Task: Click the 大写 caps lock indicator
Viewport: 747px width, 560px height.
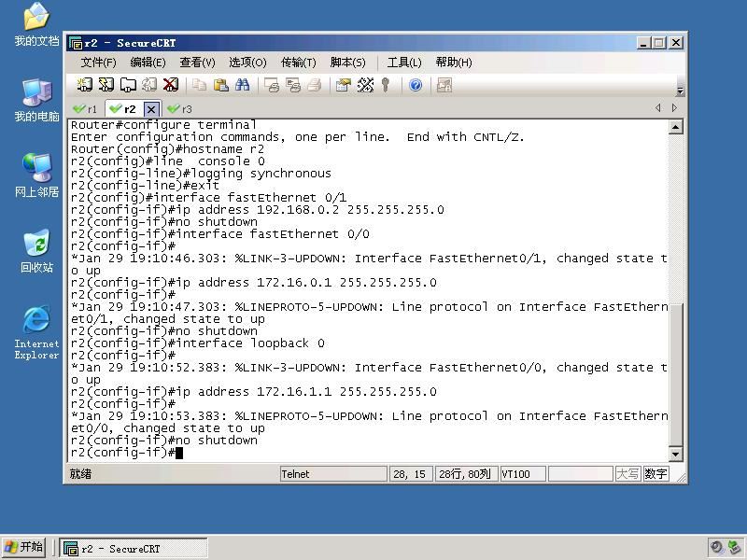Action: (x=627, y=474)
